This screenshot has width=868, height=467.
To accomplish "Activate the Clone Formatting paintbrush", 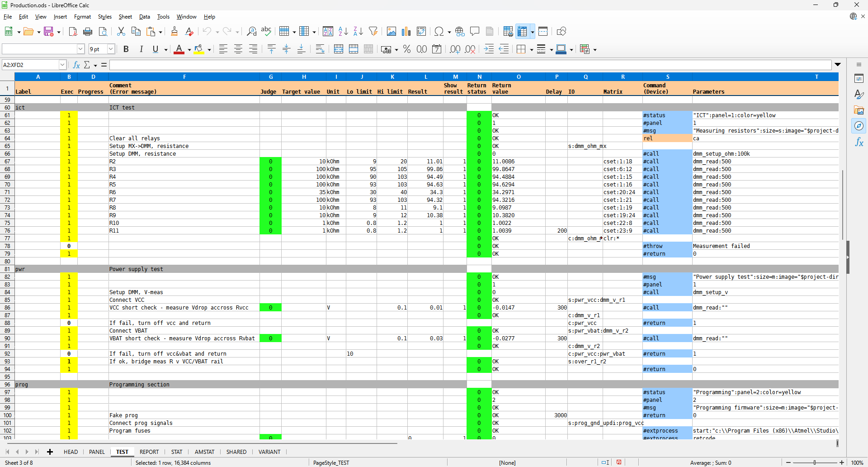I will point(174,31).
